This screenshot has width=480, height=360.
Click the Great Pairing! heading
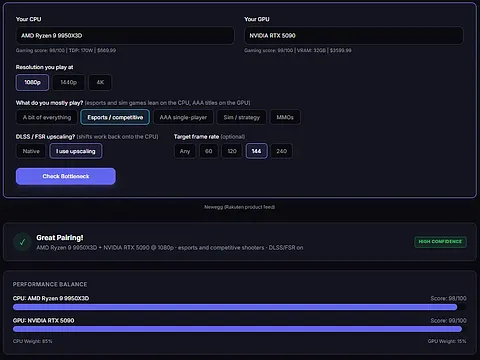[60, 238]
